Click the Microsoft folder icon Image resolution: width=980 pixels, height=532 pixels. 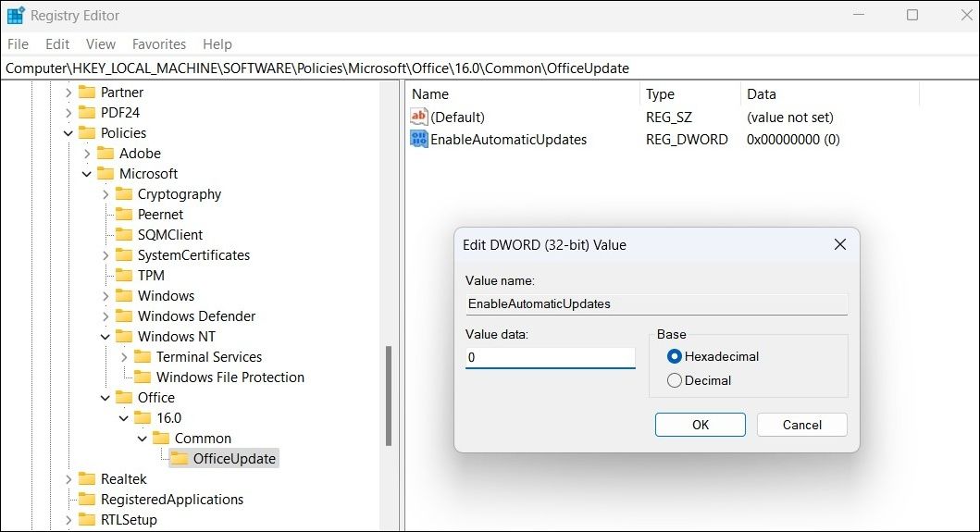105,174
